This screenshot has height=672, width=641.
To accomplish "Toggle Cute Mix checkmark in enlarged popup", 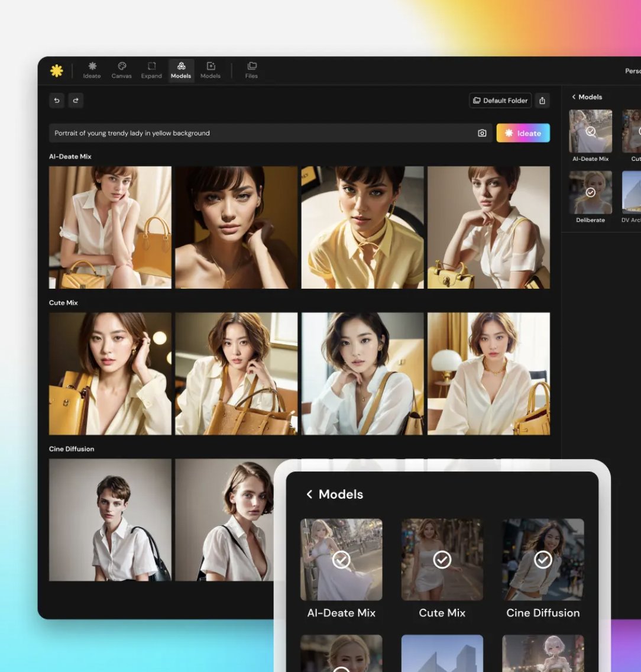I will click(442, 559).
